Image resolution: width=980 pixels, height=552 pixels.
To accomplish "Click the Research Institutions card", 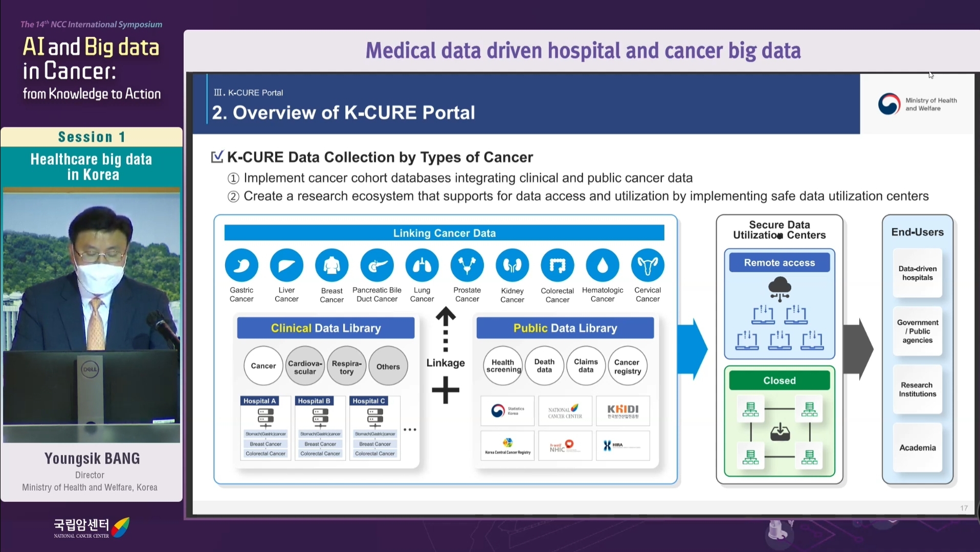I will click(918, 389).
